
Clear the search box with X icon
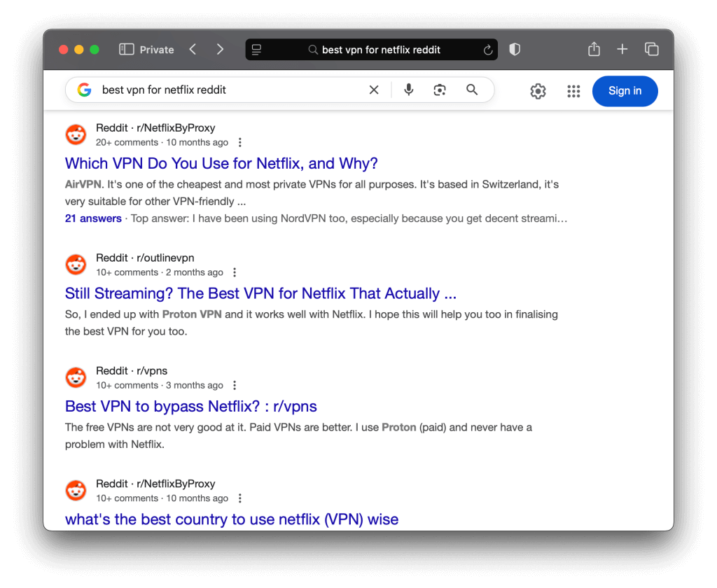pyautogui.click(x=374, y=90)
